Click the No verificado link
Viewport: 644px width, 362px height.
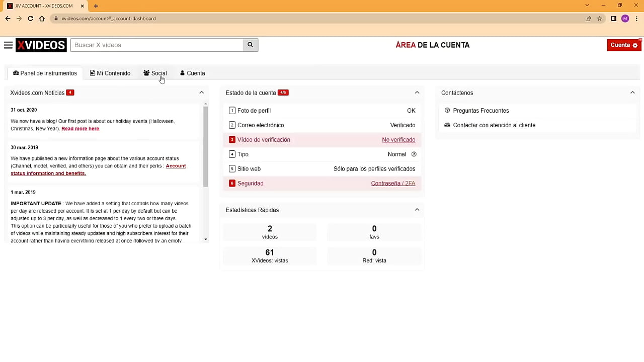pyautogui.click(x=398, y=140)
